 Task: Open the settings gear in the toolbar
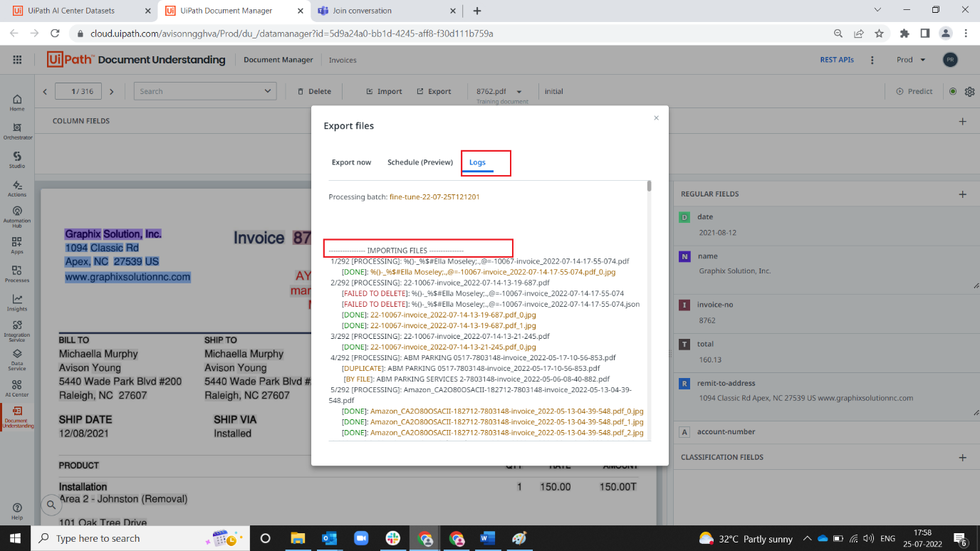pyautogui.click(x=970, y=91)
